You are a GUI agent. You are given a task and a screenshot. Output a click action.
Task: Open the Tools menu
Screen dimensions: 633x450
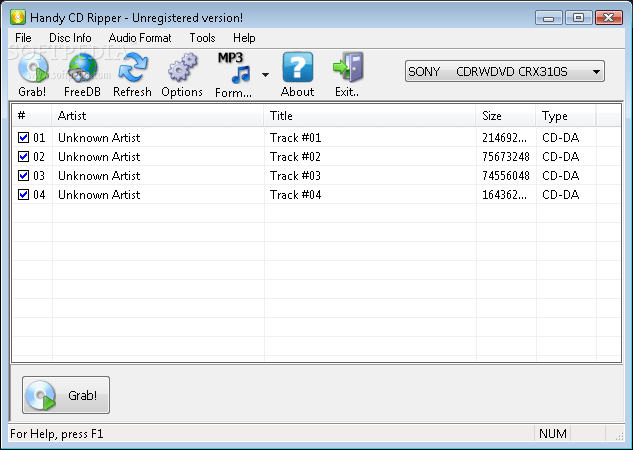202,38
